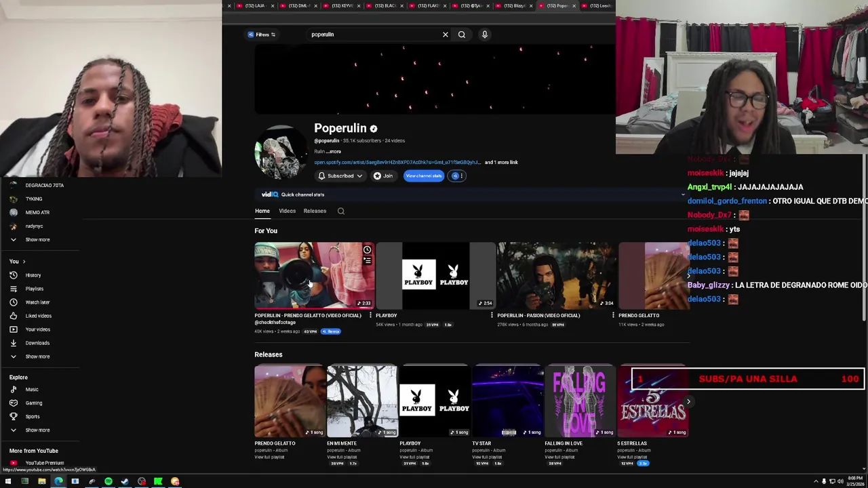Viewport: 868px width, 488px height.
Task: Open the TV STAR album cover
Action: click(x=507, y=401)
